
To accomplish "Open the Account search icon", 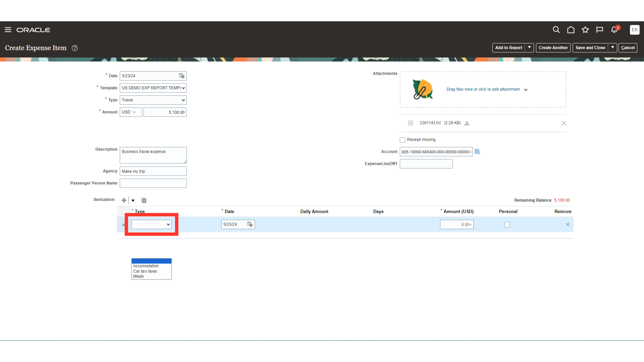I will tap(477, 152).
